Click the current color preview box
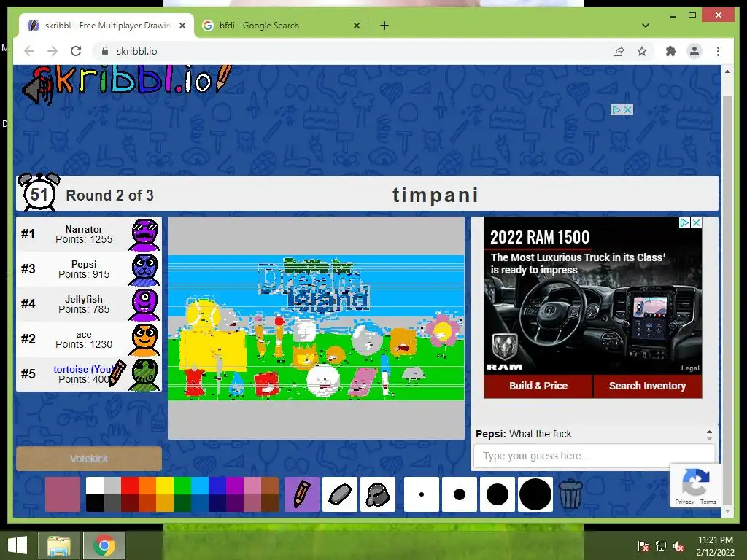Screen dimensions: 747x560 [63, 494]
